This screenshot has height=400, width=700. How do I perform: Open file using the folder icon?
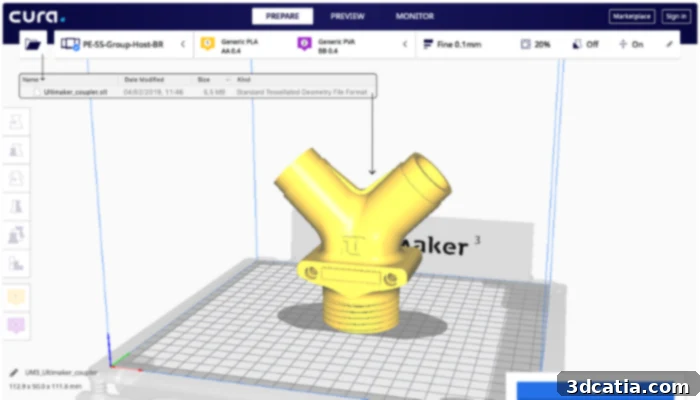[x=33, y=44]
